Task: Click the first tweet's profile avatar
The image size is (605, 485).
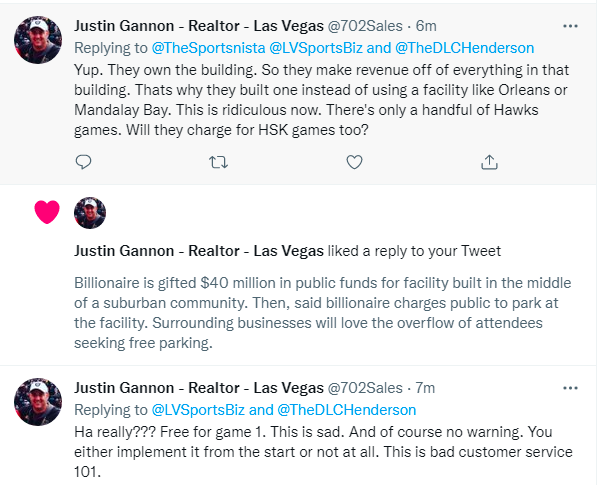Action: point(35,39)
